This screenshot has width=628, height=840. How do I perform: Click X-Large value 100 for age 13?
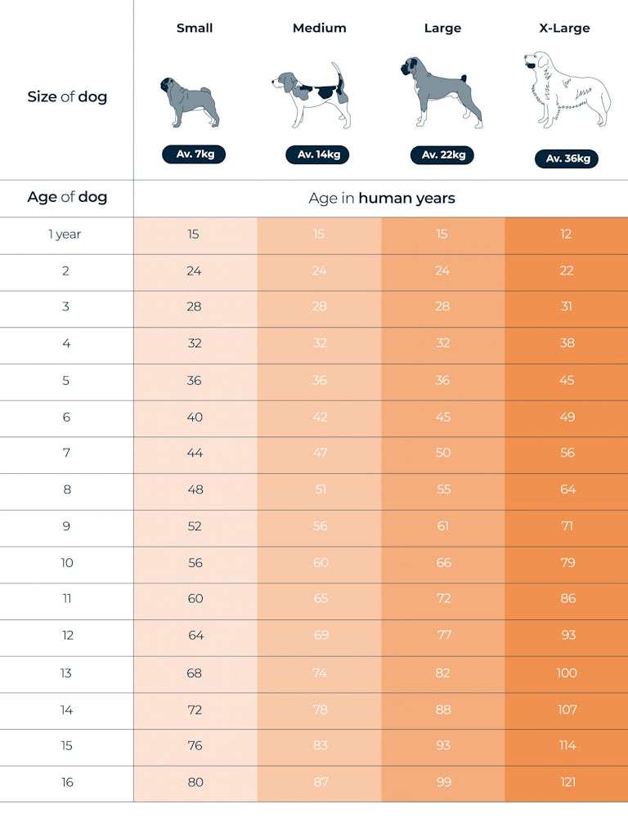(x=567, y=672)
